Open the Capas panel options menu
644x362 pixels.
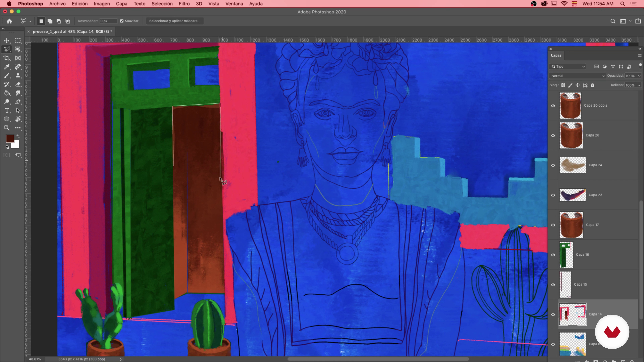click(x=639, y=55)
